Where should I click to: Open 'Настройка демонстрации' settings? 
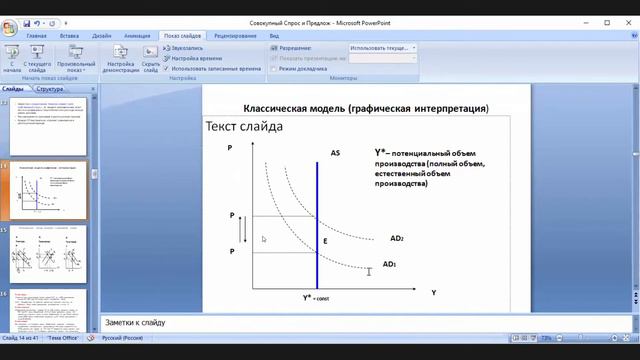pyautogui.click(x=121, y=58)
